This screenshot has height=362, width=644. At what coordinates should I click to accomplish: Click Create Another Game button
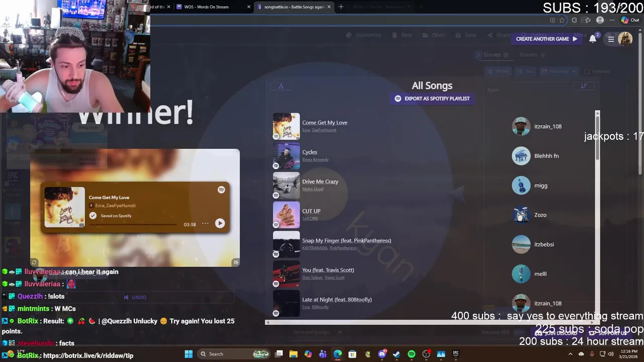click(546, 39)
